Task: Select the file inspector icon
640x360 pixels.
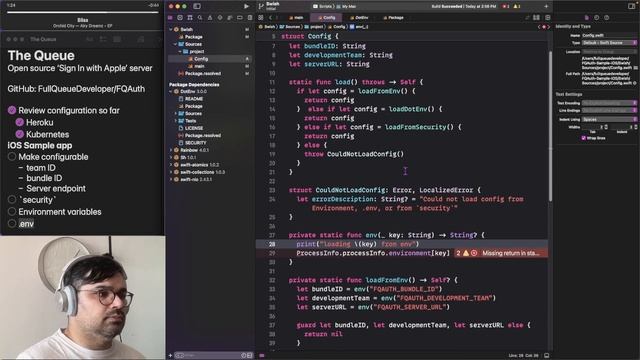Action: tap(587, 18)
